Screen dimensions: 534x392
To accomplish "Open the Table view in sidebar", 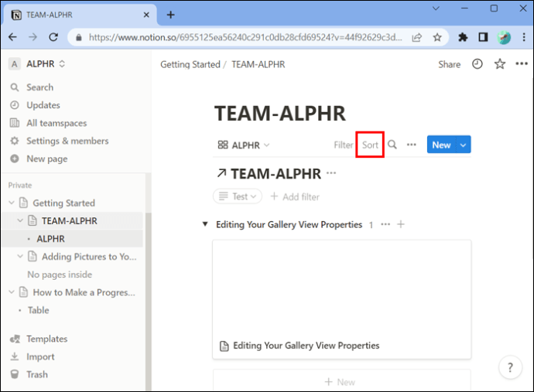I will coord(39,310).
